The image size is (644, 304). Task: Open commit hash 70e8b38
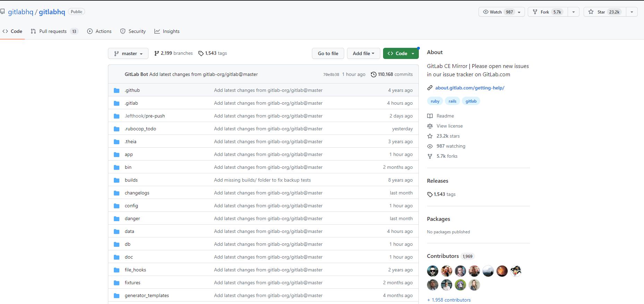(331, 75)
